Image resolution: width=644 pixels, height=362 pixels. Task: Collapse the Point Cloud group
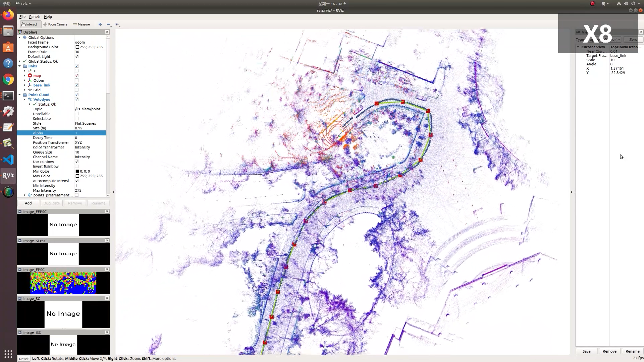click(x=19, y=95)
